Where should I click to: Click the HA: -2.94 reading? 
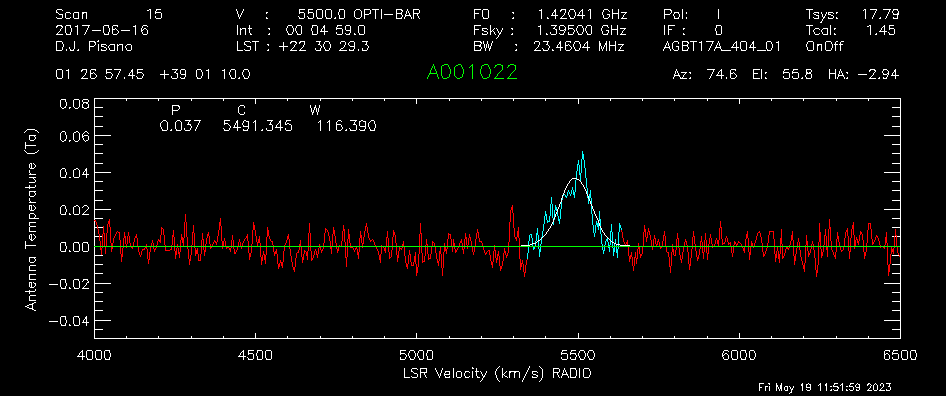tap(863, 74)
